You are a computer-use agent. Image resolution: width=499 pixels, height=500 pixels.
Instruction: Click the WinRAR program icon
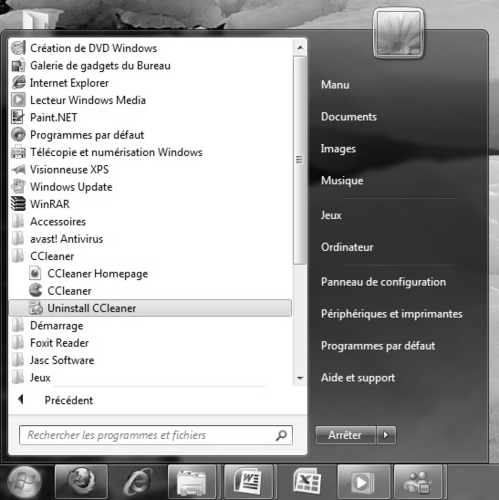pyautogui.click(x=18, y=204)
